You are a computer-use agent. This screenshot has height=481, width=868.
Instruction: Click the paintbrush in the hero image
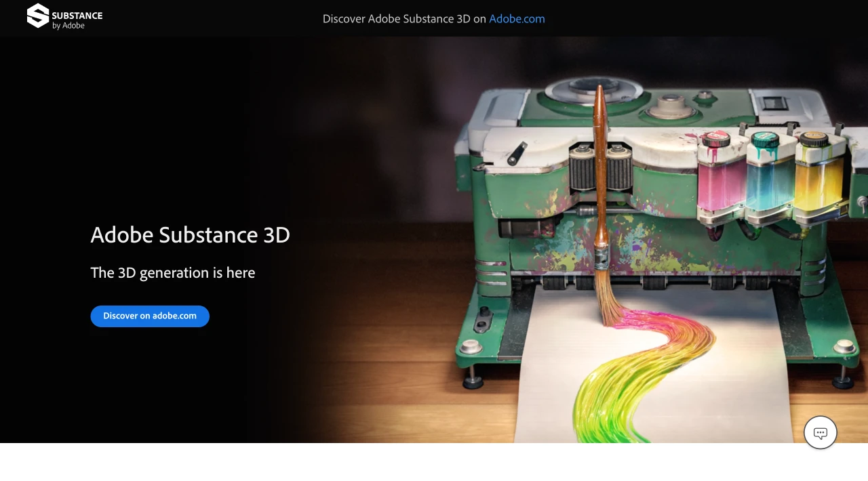599,203
